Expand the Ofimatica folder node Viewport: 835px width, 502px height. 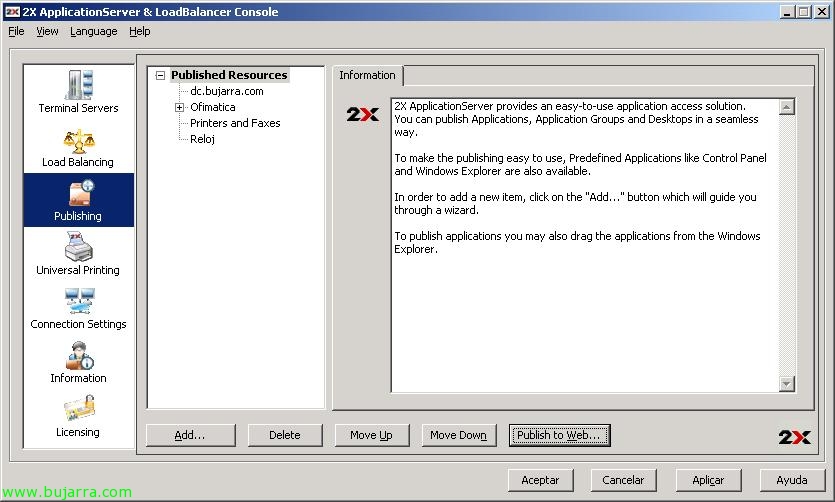point(179,108)
